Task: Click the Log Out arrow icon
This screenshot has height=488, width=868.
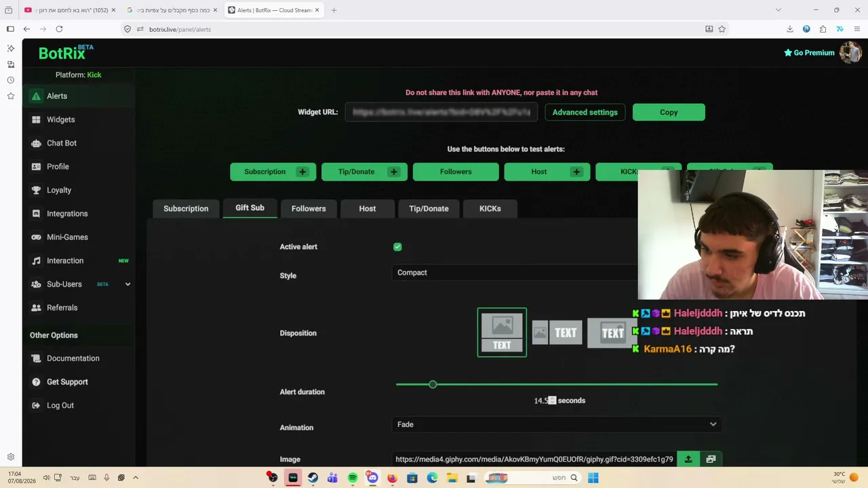Action: tap(36, 405)
